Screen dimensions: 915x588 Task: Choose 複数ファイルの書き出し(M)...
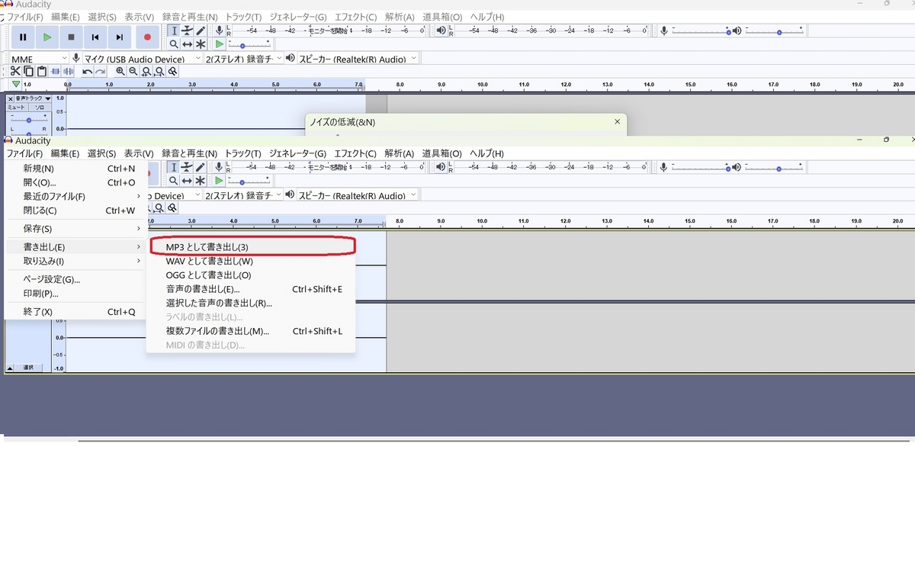[x=251, y=331]
